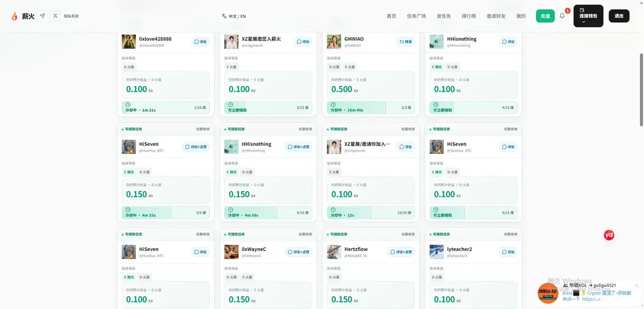The width and height of the screenshot is (644, 309).
Task: Click the clock icon beside 冷却中 1m 21s
Action: pyautogui.click(x=128, y=105)
